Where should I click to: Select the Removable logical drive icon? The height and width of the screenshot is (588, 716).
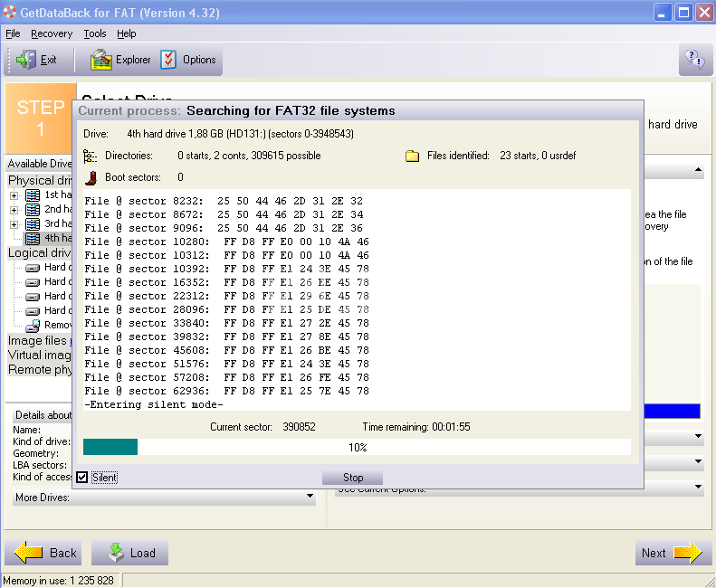pyautogui.click(x=33, y=325)
